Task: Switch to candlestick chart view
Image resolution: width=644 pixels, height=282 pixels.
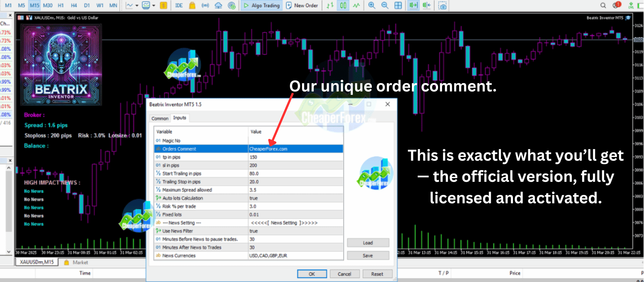Action: [x=343, y=5]
